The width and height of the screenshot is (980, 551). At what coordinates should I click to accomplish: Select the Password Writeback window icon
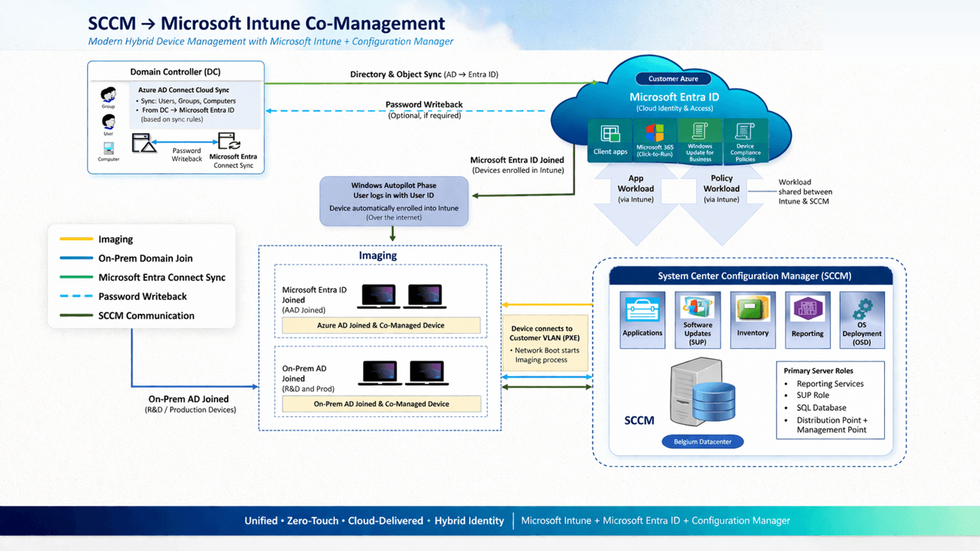pos(144,142)
